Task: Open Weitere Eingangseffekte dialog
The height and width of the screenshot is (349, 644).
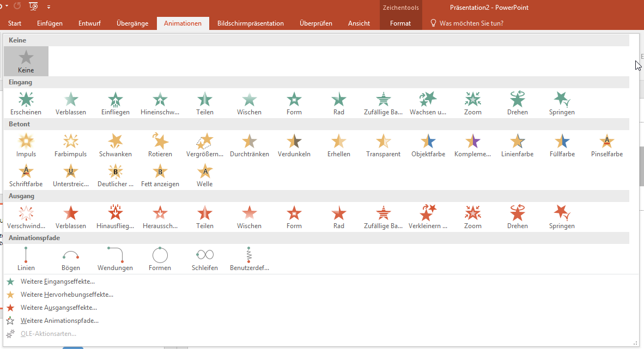Action: pos(58,281)
